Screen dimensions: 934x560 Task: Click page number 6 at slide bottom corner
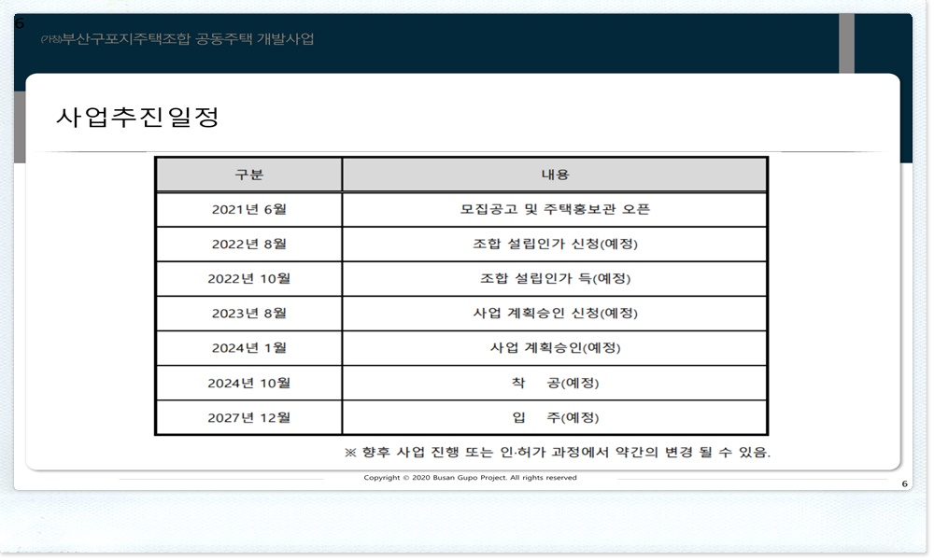(904, 483)
